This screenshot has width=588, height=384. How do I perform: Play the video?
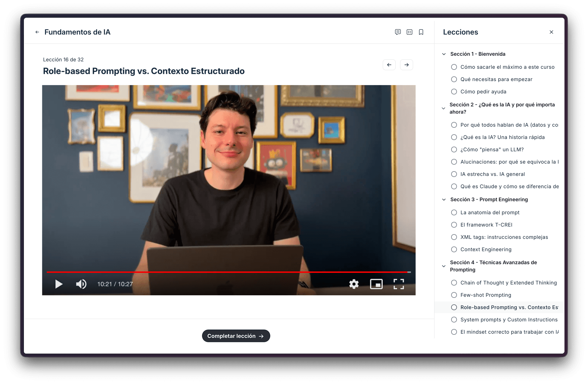pyautogui.click(x=59, y=284)
